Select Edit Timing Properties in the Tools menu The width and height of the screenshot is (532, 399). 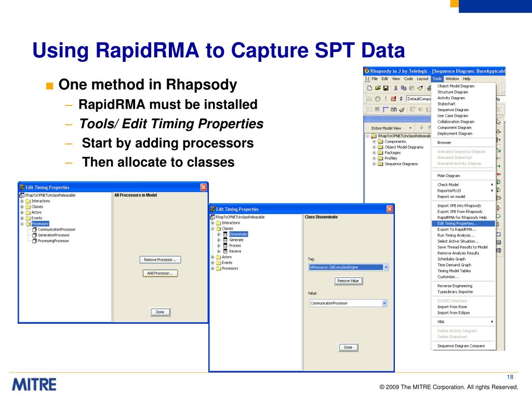(463, 223)
